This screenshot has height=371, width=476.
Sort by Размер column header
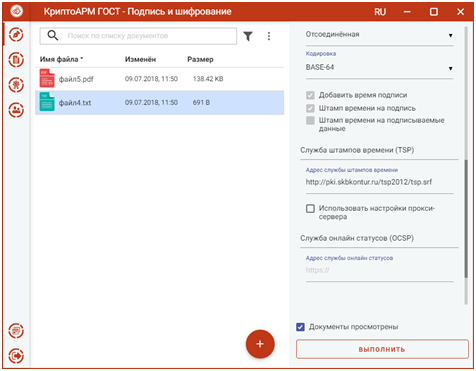pos(200,59)
